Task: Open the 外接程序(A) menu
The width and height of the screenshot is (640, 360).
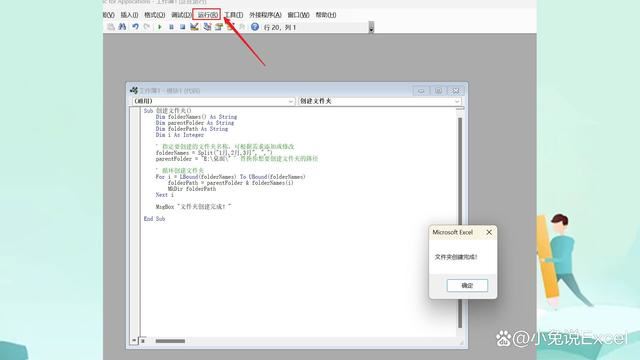Action: 265,15
